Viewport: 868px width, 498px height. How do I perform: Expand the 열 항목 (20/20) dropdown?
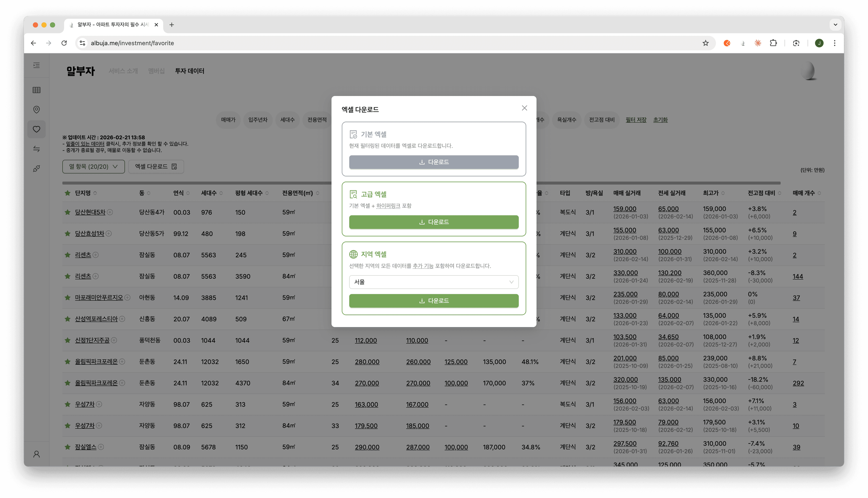tap(93, 167)
